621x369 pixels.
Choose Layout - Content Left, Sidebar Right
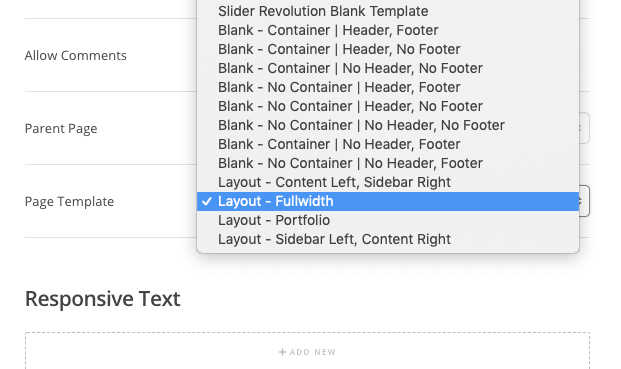tap(388, 182)
